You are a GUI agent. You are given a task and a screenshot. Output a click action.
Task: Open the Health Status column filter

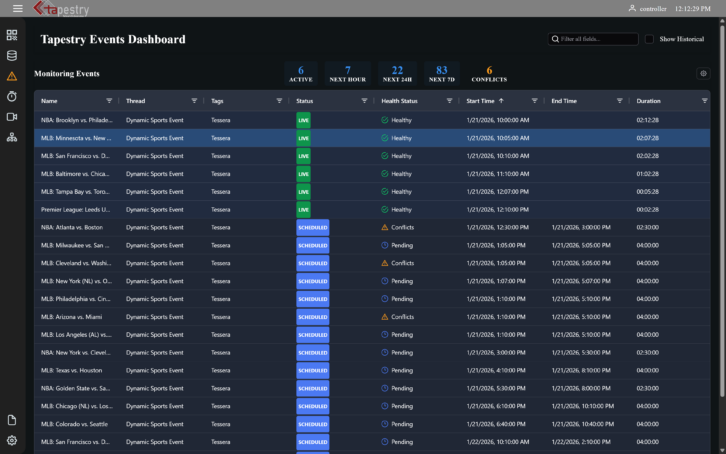pyautogui.click(x=449, y=101)
